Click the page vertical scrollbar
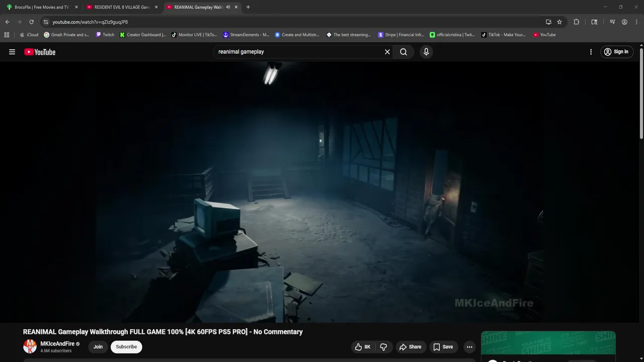This screenshot has width=644, height=362. click(x=641, y=93)
